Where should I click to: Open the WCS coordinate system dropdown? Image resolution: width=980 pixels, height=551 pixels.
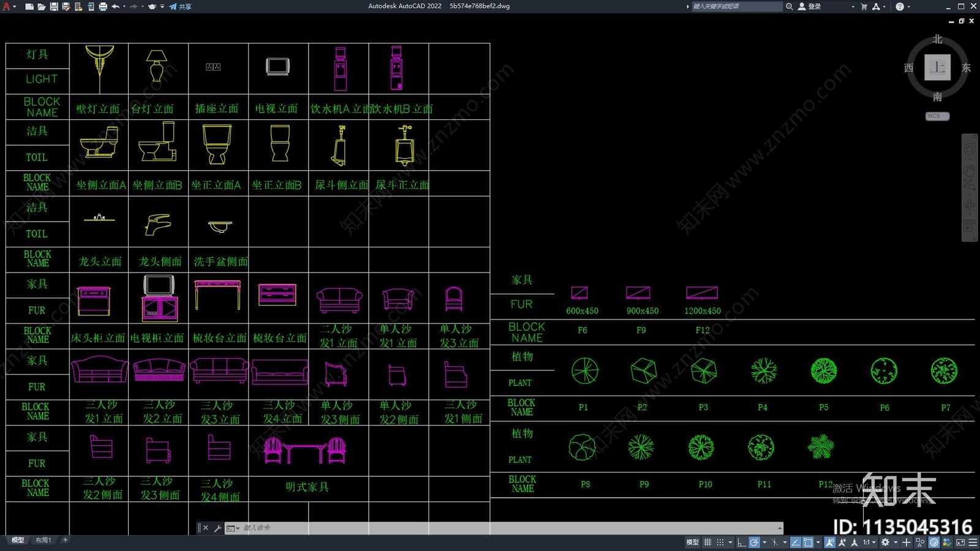[x=937, y=116]
